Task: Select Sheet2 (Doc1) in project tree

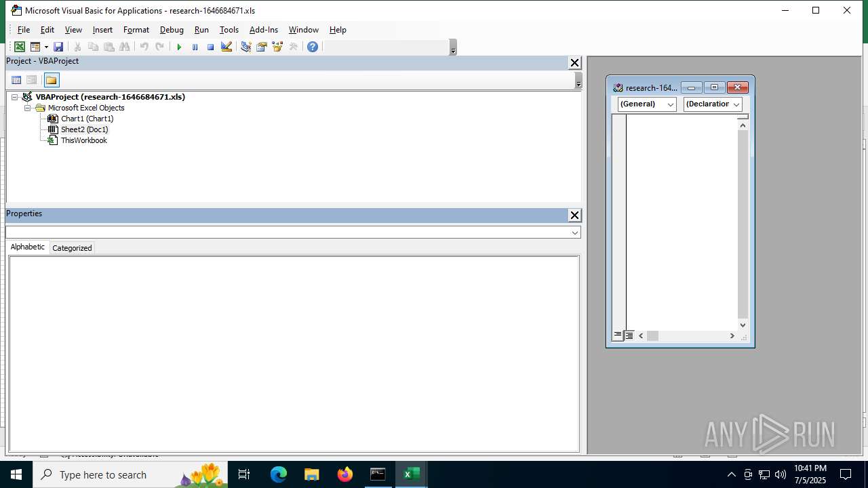Action: pyautogui.click(x=84, y=129)
